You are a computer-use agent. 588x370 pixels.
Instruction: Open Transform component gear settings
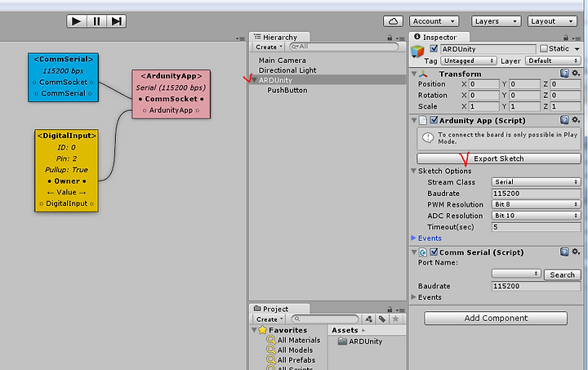(x=576, y=73)
